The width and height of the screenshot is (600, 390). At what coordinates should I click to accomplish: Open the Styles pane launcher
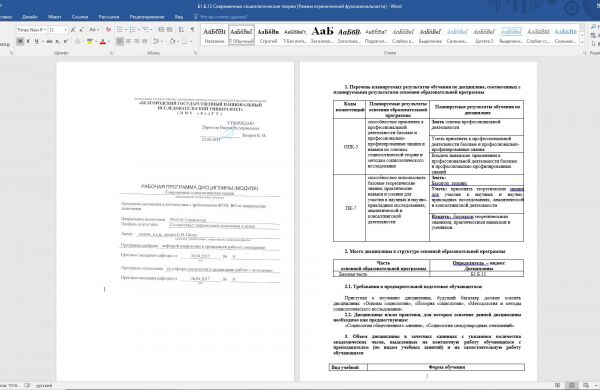click(x=584, y=53)
